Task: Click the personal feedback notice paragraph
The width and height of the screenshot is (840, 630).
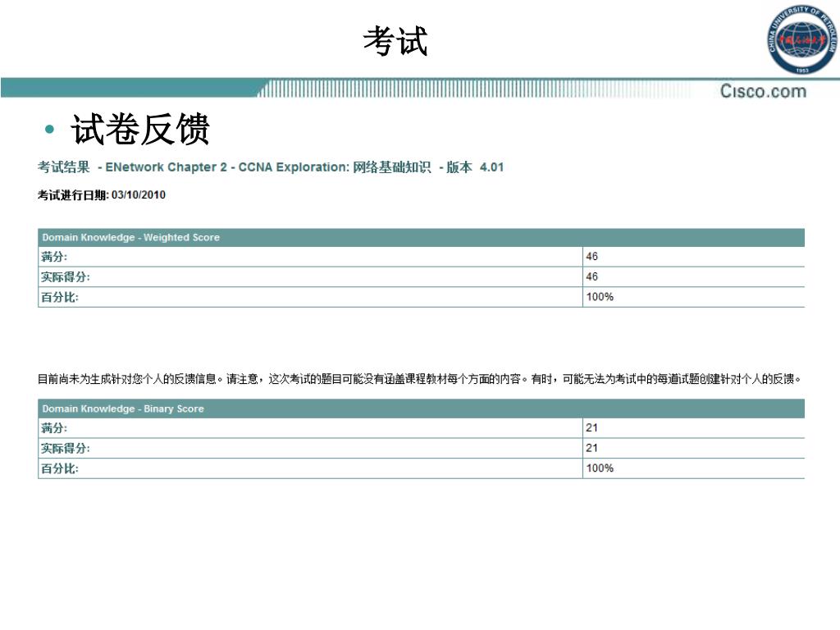Action: tap(419, 379)
